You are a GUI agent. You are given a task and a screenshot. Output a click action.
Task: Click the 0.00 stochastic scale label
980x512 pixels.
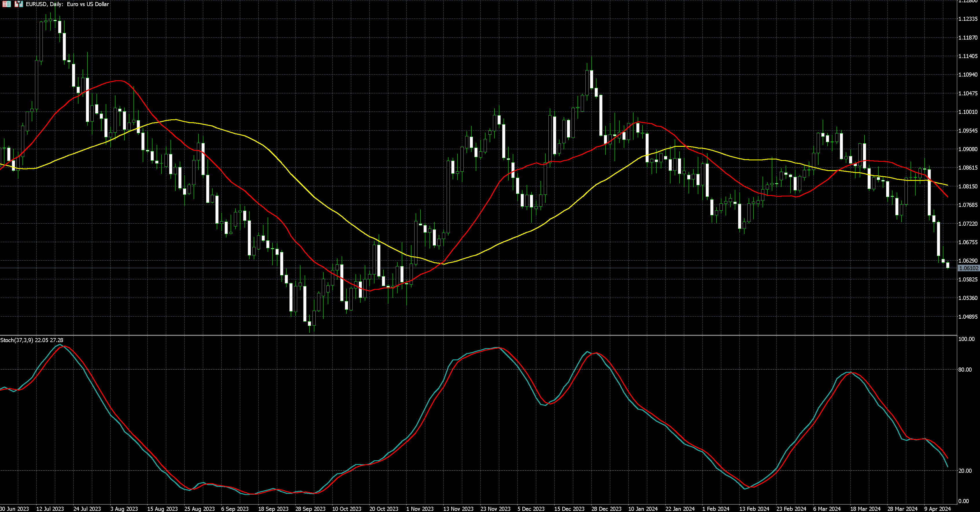963,501
